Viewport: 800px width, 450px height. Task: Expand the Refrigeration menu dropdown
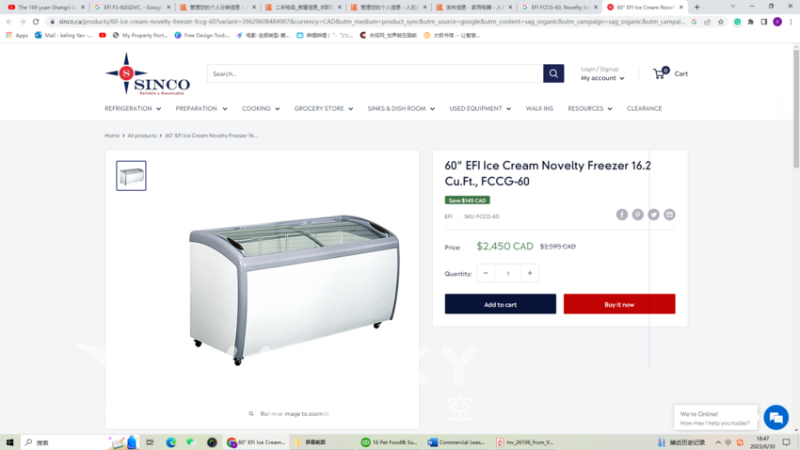coord(133,109)
